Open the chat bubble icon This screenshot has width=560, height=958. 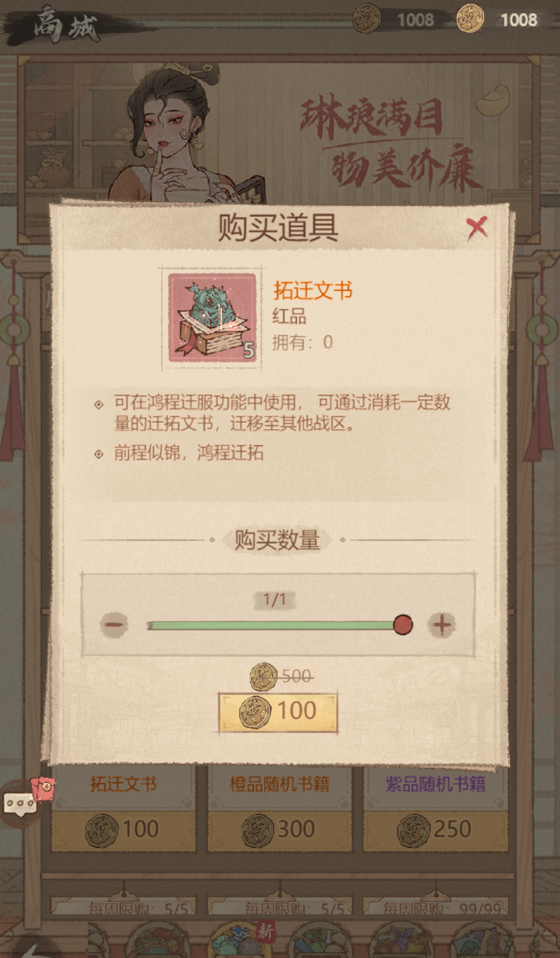[x=20, y=804]
